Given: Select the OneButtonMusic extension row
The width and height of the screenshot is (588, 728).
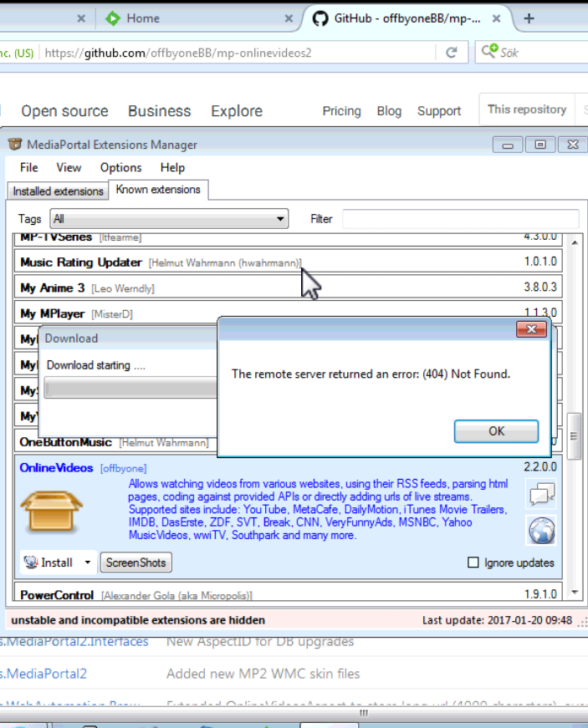Looking at the screenshot, I should click(116, 442).
